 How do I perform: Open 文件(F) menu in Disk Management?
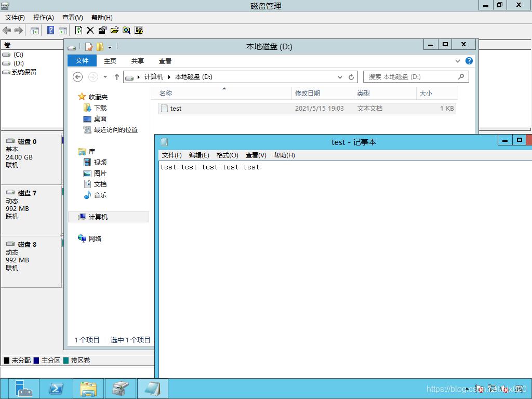[x=15, y=18]
